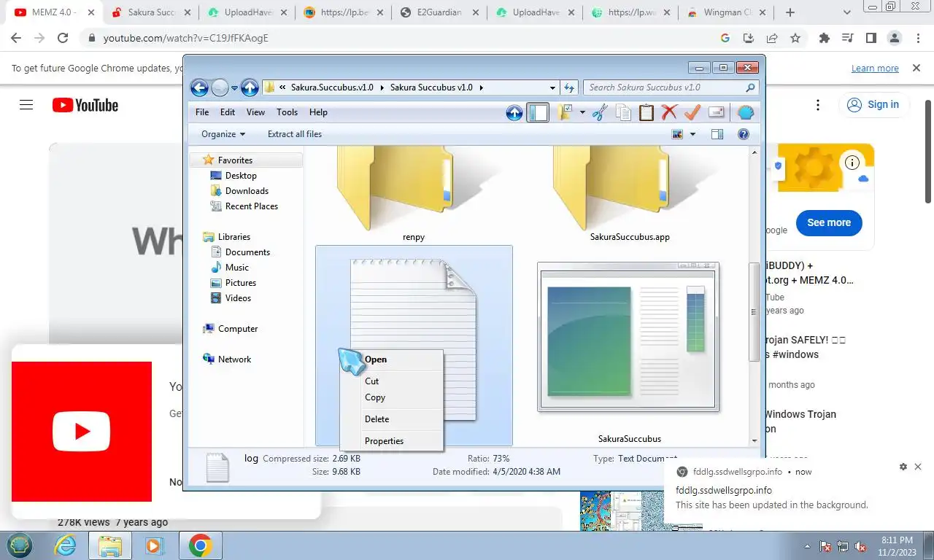Open the Organize dropdown
Image resolution: width=934 pixels, height=560 pixels.
[223, 134]
